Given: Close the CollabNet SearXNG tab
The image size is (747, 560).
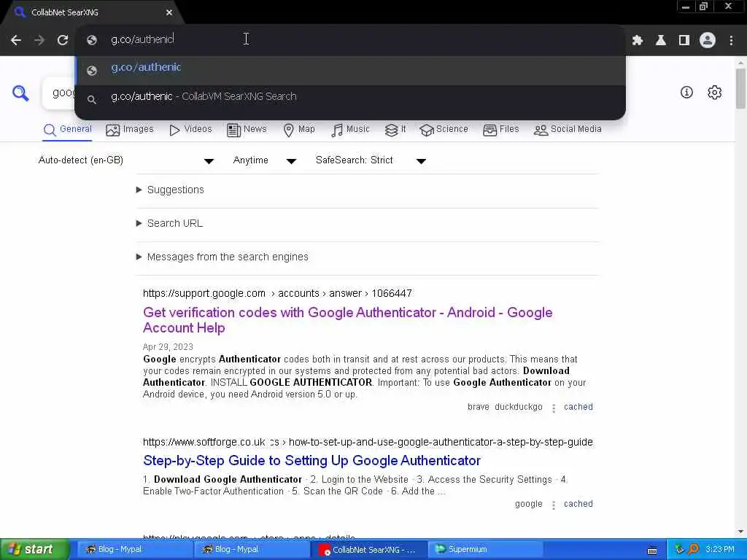Looking at the screenshot, I should coord(169,12).
